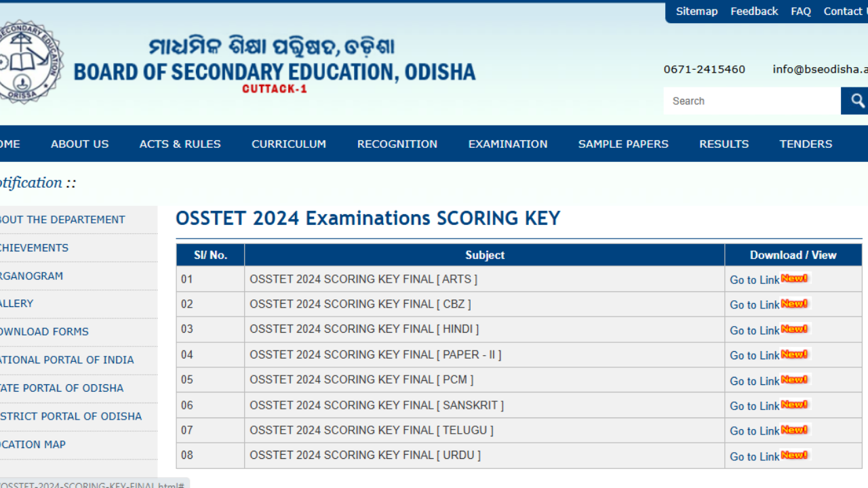Focus the Search input field
The image size is (868, 488).
(752, 101)
